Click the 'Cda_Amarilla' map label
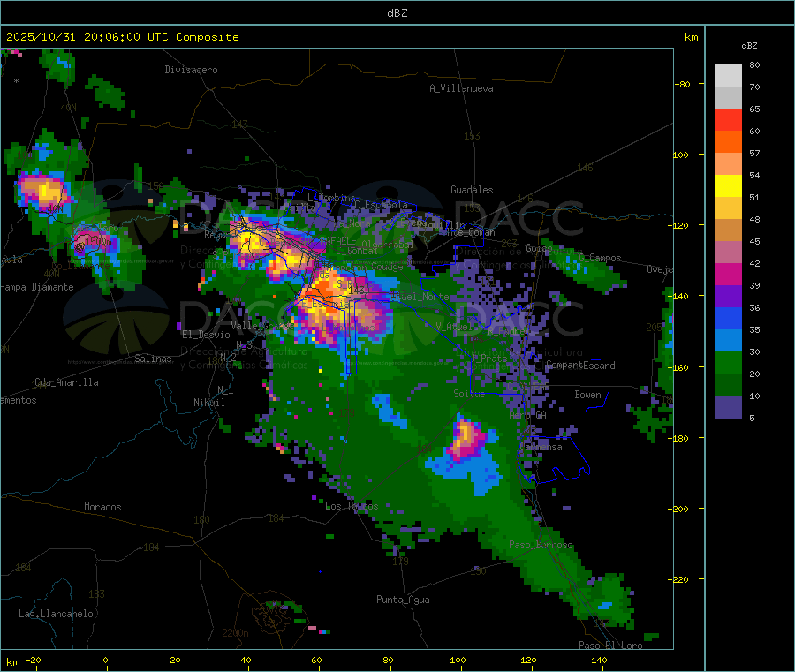This screenshot has width=795, height=672. [x=66, y=382]
